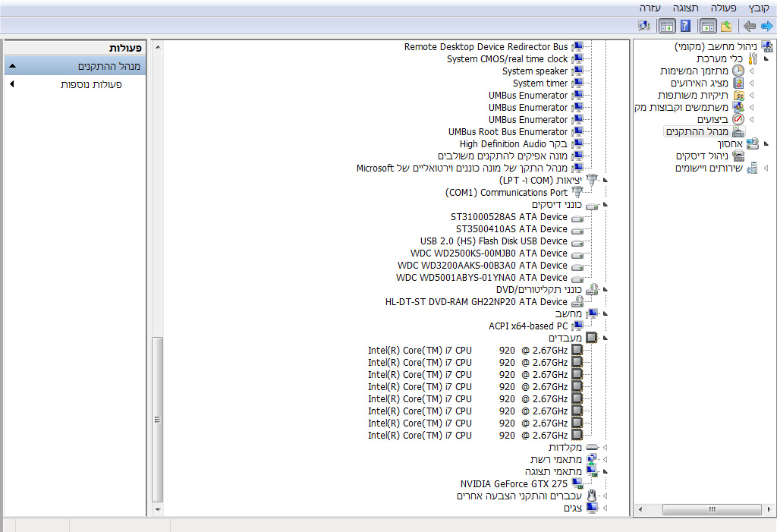Select the System speaker device
The width and height of the screenshot is (777, 532).
[x=535, y=71]
